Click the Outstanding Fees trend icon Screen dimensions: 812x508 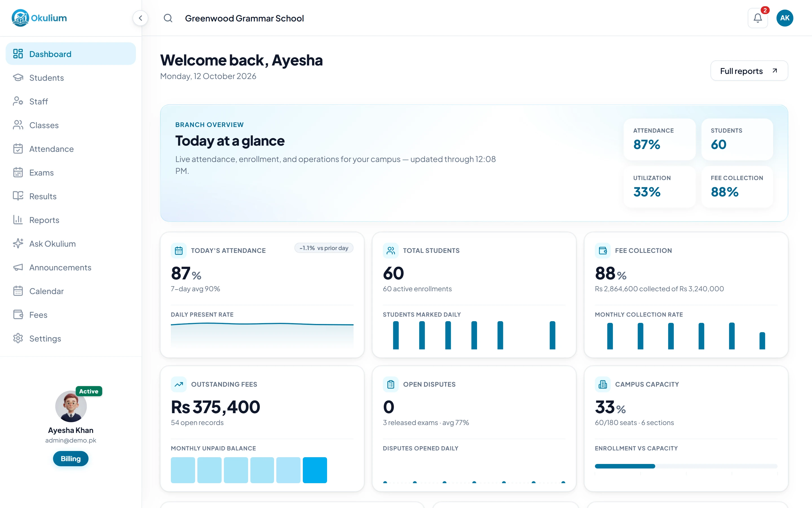tap(179, 384)
